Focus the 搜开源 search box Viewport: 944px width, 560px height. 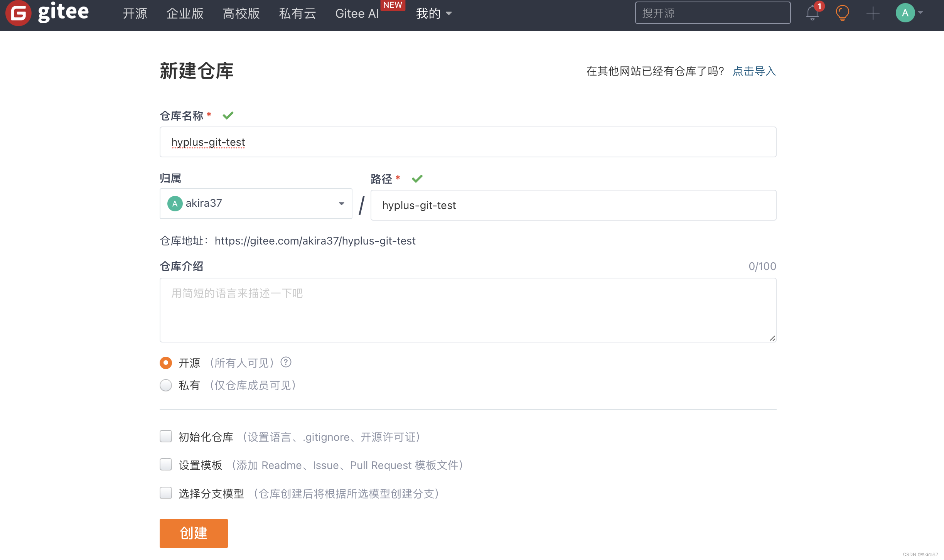click(x=712, y=13)
